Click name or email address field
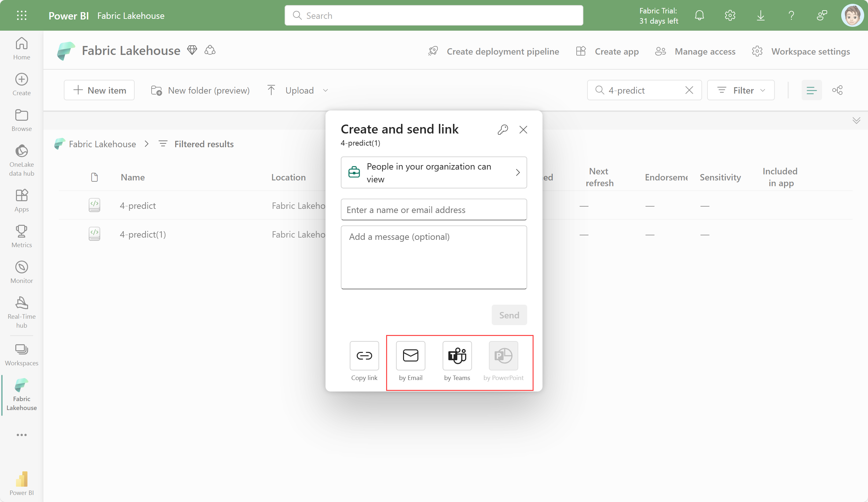Viewport: 868px width, 502px height. click(x=434, y=209)
